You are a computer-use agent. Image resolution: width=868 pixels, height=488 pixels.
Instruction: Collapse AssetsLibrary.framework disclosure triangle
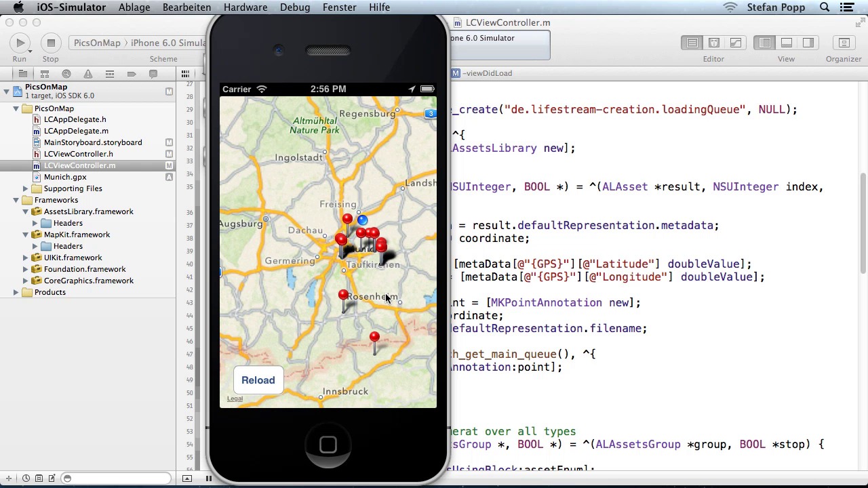coord(25,211)
